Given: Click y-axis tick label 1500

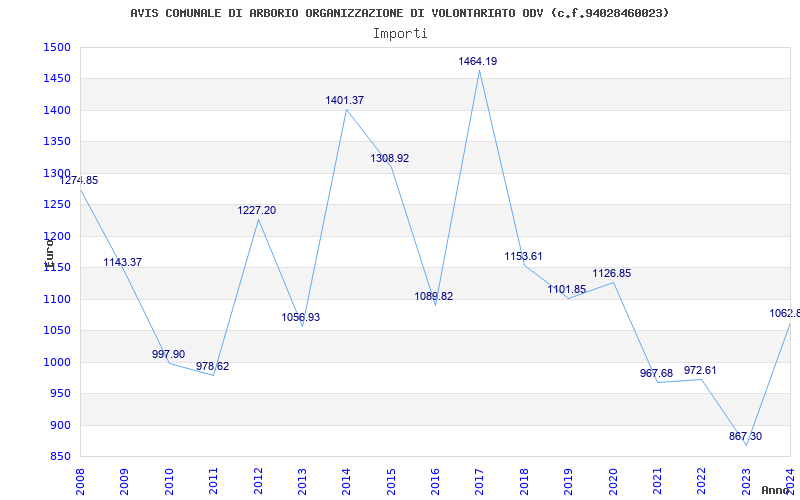Looking at the screenshot, I should pos(57,47).
